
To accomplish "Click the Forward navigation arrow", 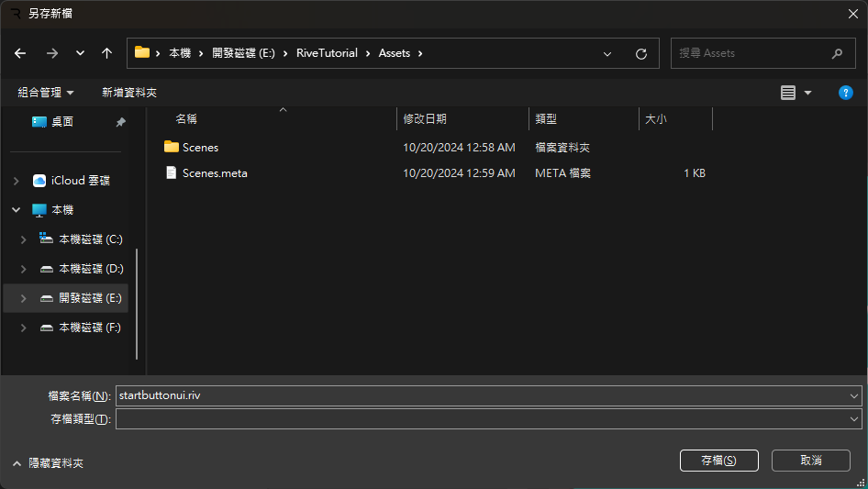I will click(x=51, y=53).
